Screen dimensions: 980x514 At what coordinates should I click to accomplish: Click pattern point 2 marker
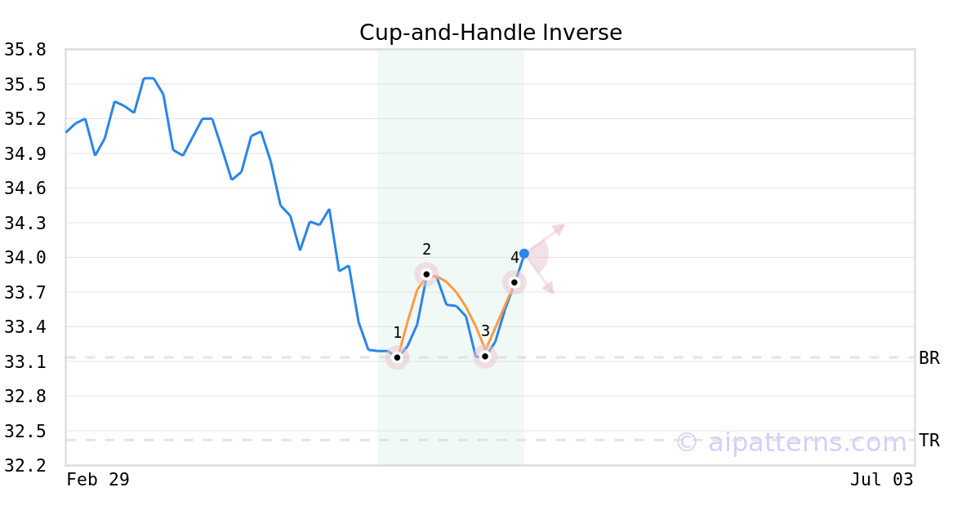426,274
